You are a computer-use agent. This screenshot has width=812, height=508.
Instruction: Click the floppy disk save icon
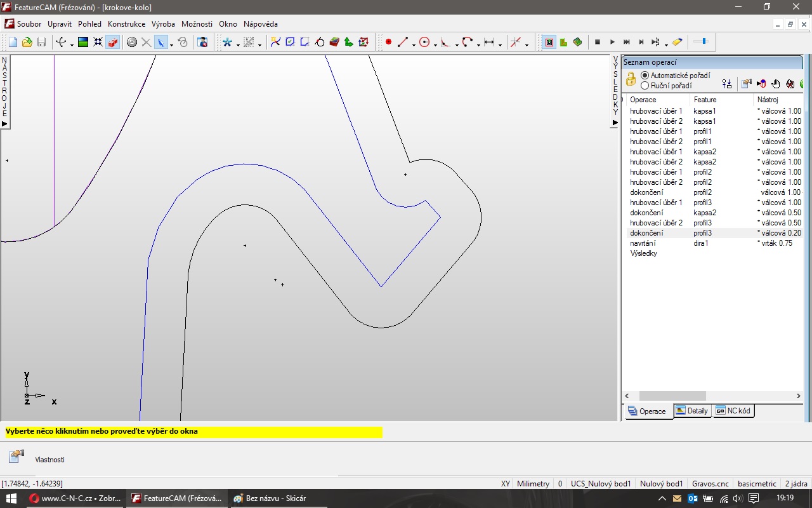41,43
